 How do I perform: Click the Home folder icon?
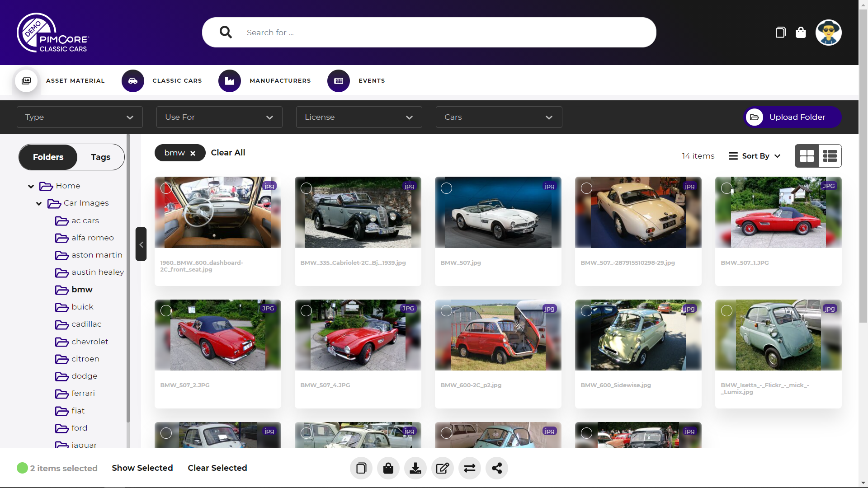(x=46, y=186)
